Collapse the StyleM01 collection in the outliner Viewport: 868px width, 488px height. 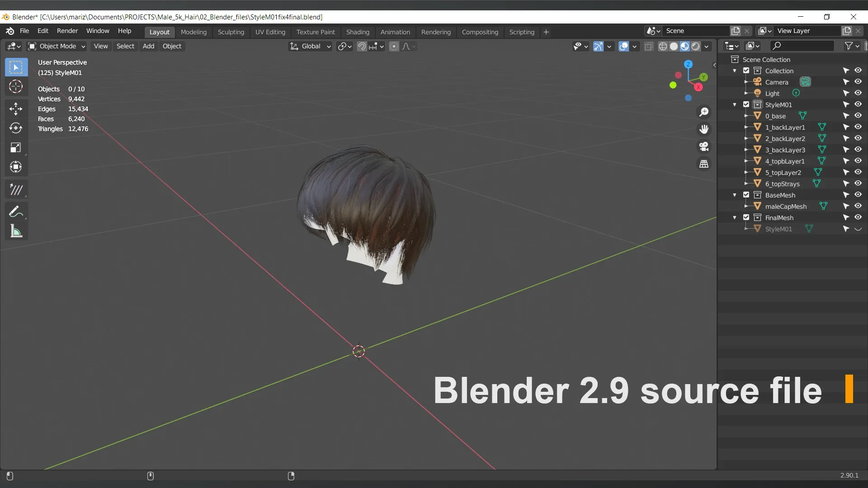click(x=735, y=104)
